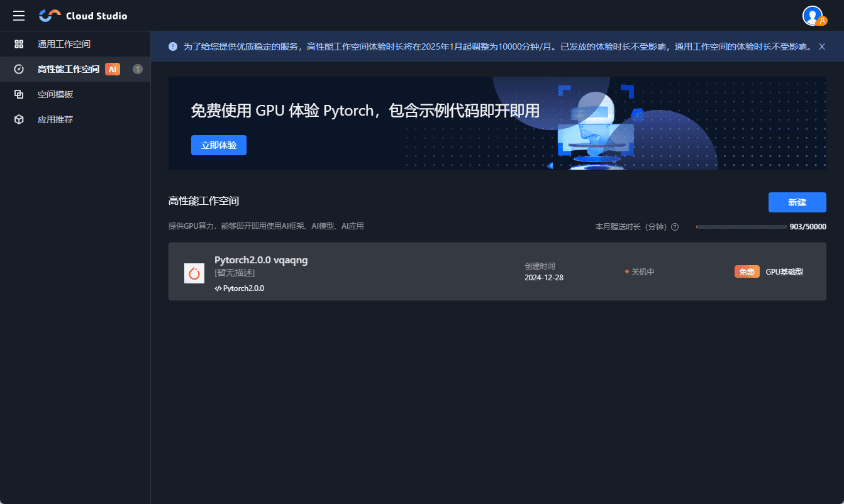
Task: Click the 高性能工作空间 section heading
Action: tap(204, 201)
